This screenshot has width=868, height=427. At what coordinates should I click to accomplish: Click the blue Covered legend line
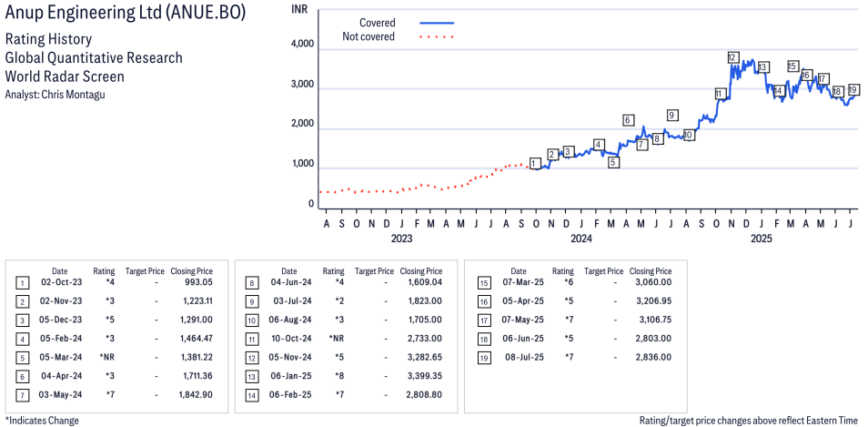tap(437, 23)
